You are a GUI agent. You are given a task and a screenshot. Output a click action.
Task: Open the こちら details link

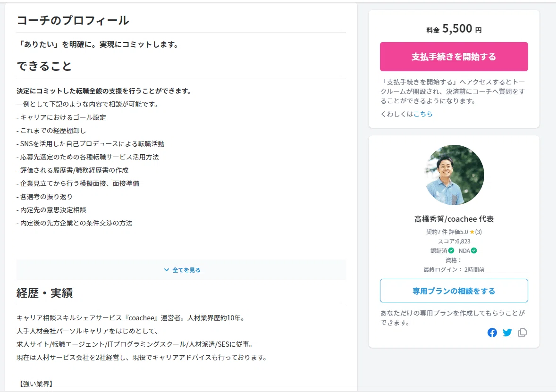tap(423, 114)
